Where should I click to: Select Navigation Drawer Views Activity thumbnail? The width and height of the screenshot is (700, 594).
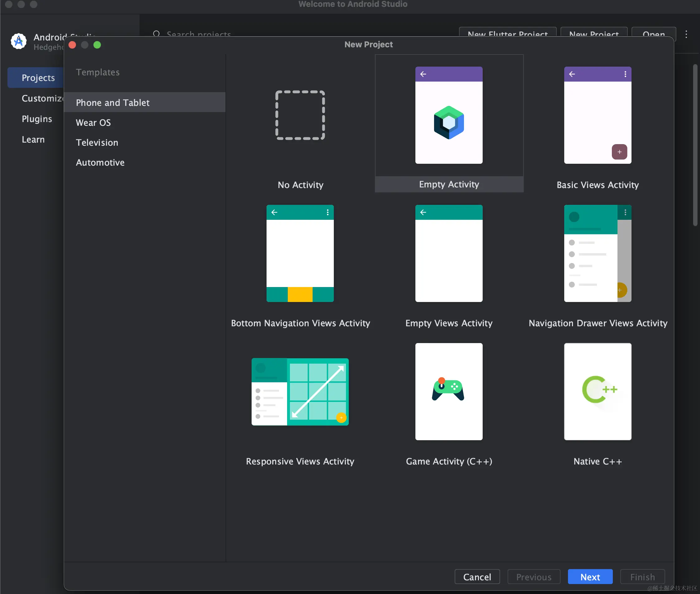click(598, 253)
